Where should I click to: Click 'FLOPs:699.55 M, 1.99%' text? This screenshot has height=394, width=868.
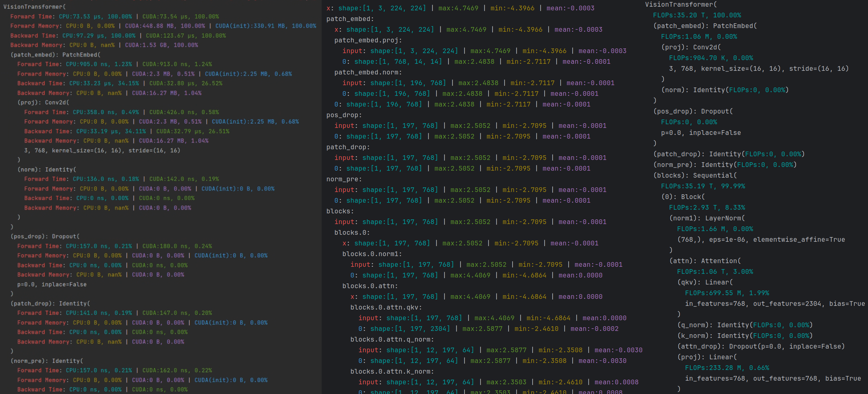[x=727, y=293]
